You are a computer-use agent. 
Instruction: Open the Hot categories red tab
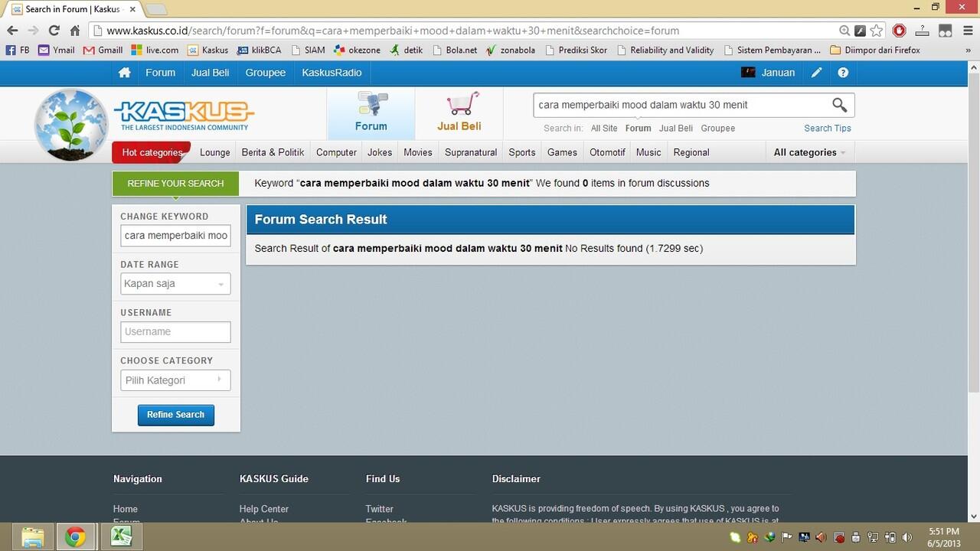click(x=152, y=152)
